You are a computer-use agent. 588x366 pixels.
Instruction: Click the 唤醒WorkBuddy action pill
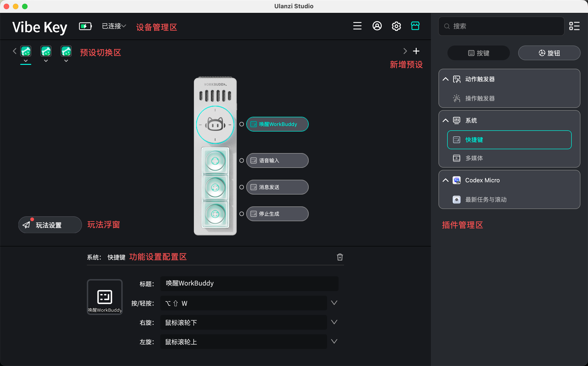[x=277, y=124]
